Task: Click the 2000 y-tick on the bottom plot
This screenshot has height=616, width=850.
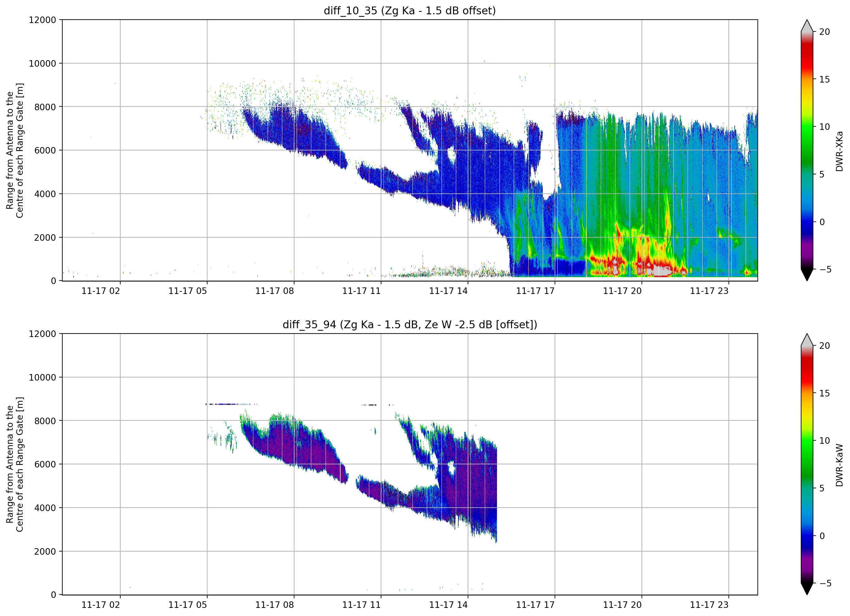Action: point(45,551)
